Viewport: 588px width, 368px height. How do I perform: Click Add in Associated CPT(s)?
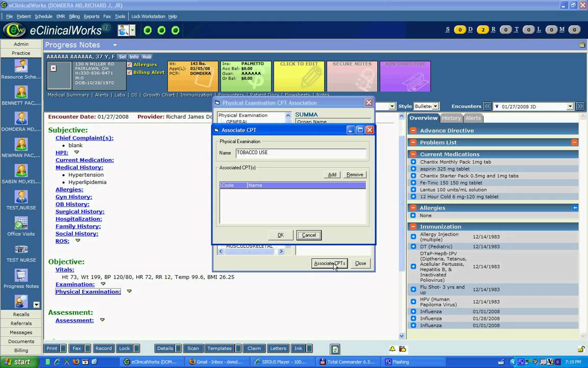coord(332,175)
